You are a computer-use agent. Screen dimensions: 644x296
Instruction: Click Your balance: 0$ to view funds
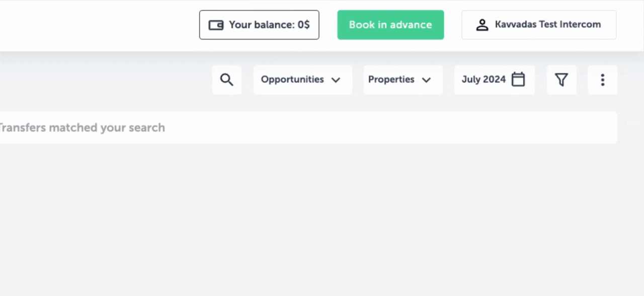[x=259, y=25]
